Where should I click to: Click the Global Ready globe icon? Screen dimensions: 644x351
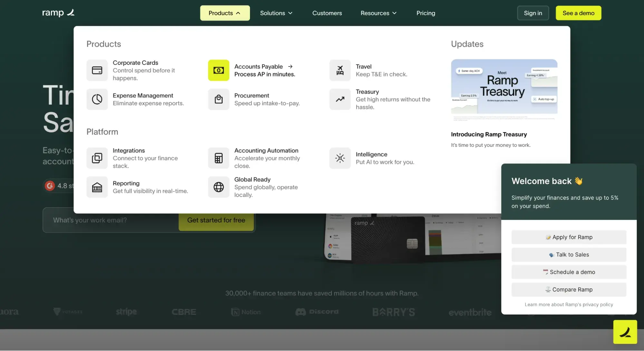point(218,187)
